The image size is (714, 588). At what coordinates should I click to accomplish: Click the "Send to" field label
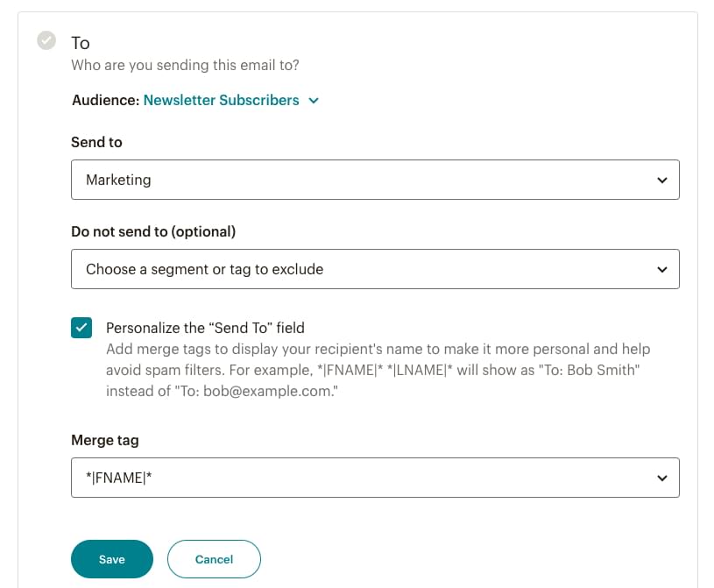pyautogui.click(x=96, y=142)
